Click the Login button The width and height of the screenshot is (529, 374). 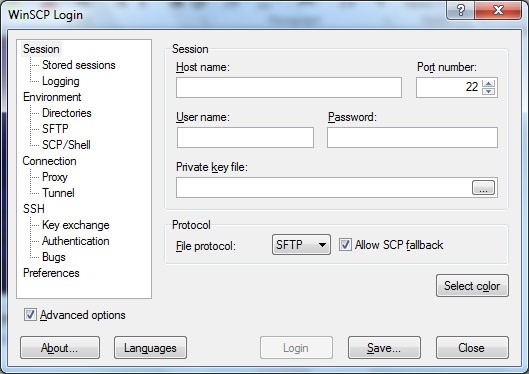coord(296,347)
